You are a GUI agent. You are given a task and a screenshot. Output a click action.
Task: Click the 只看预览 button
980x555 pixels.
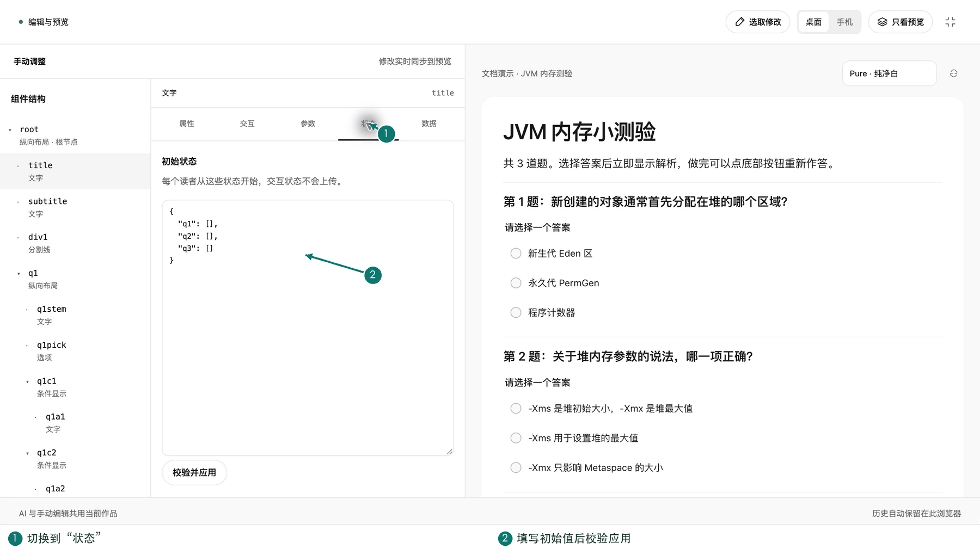[x=901, y=22]
